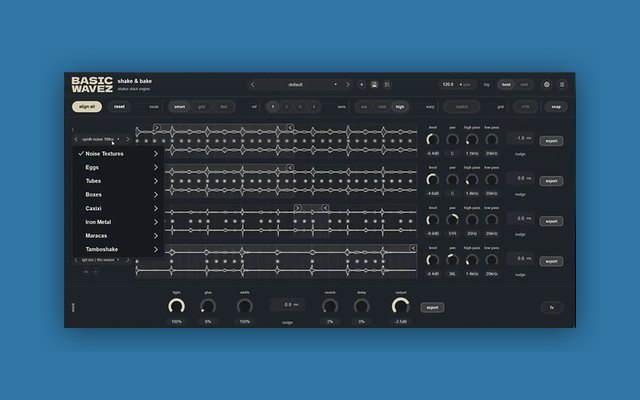Click the reset button
The height and width of the screenshot is (400, 640).
coord(119,107)
